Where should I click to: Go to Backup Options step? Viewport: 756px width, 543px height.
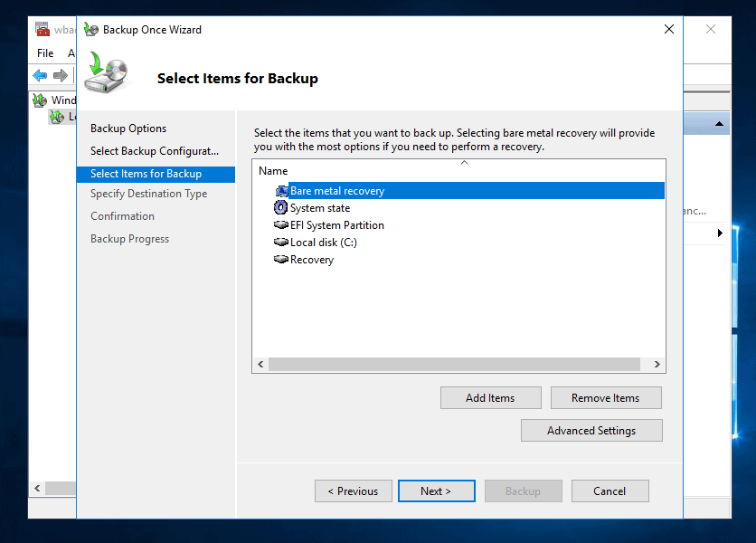(x=128, y=129)
